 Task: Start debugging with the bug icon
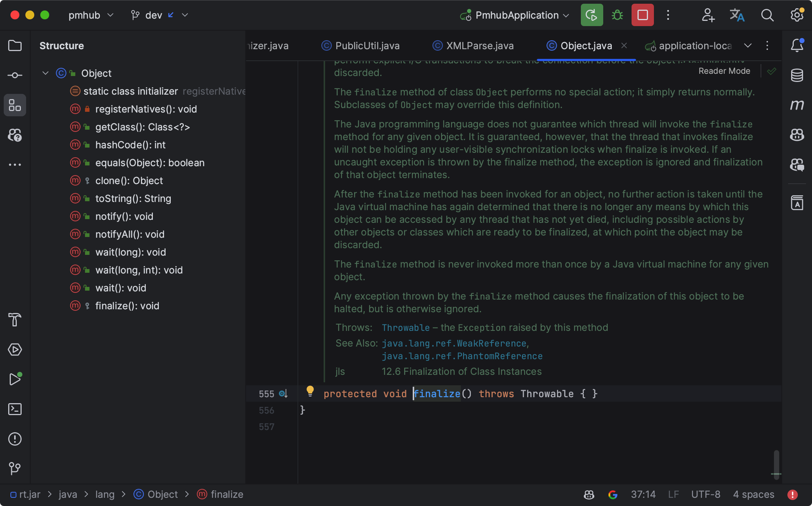pyautogui.click(x=617, y=15)
